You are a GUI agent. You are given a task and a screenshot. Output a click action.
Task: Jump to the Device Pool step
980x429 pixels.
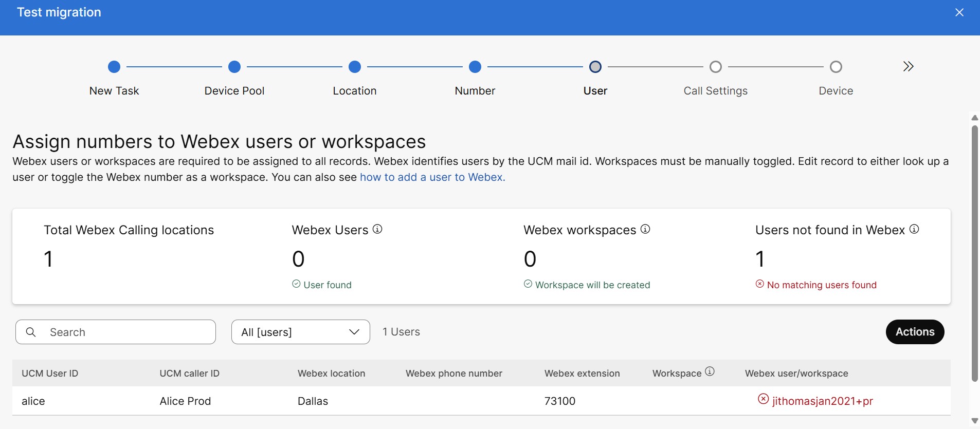(x=234, y=67)
